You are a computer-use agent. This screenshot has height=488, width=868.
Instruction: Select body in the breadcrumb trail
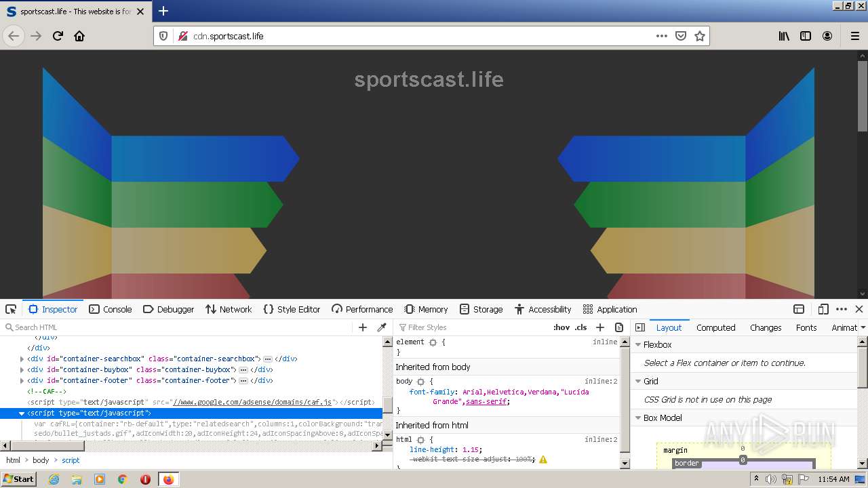pos(41,460)
